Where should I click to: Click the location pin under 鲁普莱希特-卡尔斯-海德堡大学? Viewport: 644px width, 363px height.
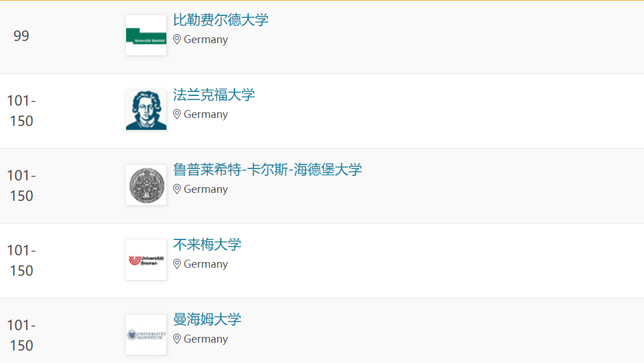point(177,189)
